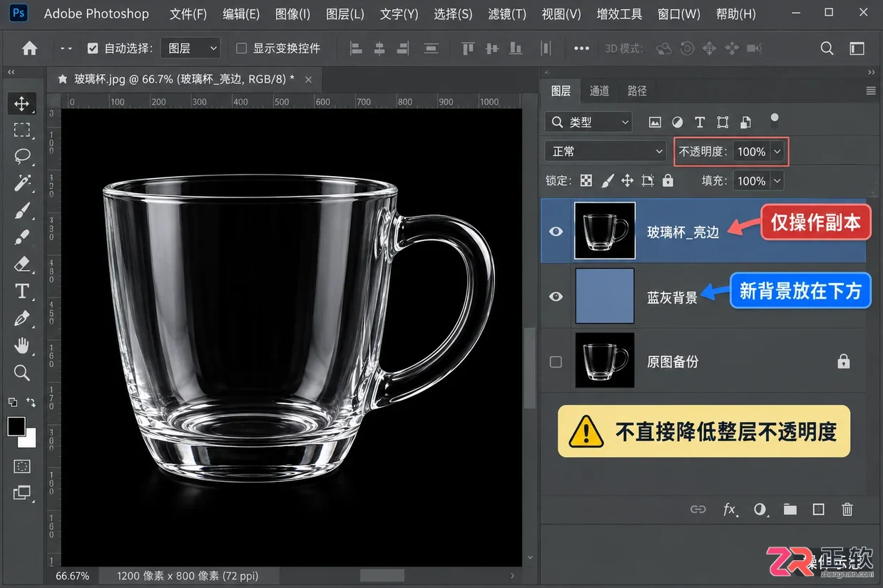
Task: Open the 正常 blend mode dropdown
Action: click(606, 151)
